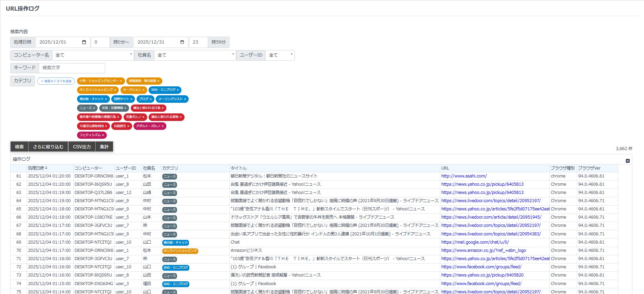Remove the 違法と思われる行為 filter tag
The image size is (644, 294).
pos(163,108)
